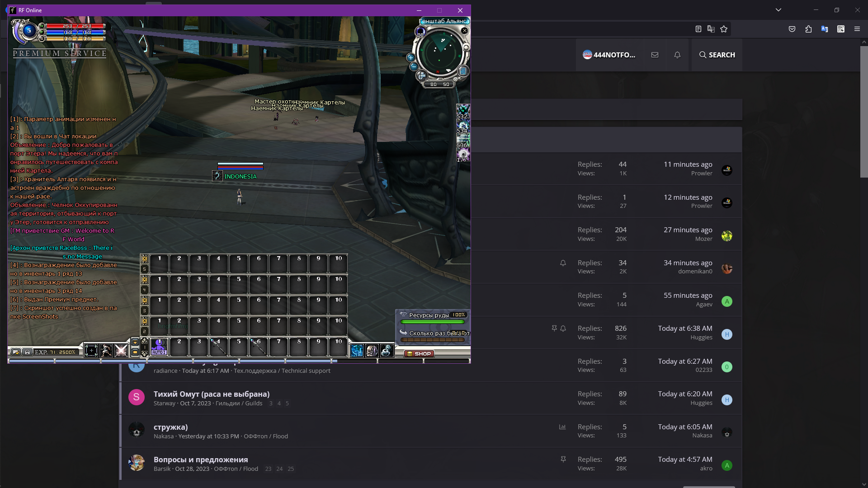This screenshot has width=868, height=488.
Task: Open Mozer's avatar in the 27 minutes ago row
Action: click(727, 236)
